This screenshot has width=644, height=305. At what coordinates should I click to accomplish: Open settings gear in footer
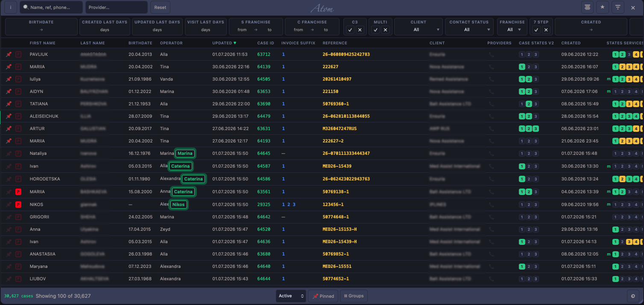coord(633,296)
